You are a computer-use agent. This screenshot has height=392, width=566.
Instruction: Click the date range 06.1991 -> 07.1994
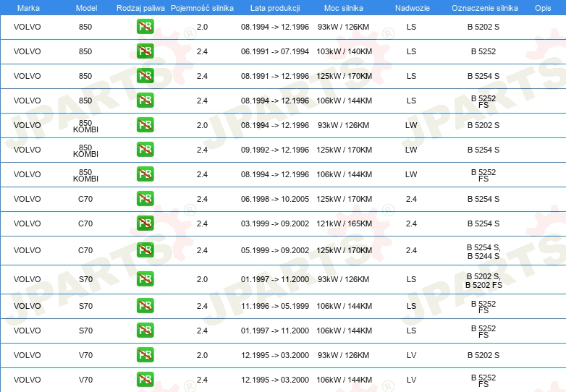pyautogui.click(x=275, y=51)
